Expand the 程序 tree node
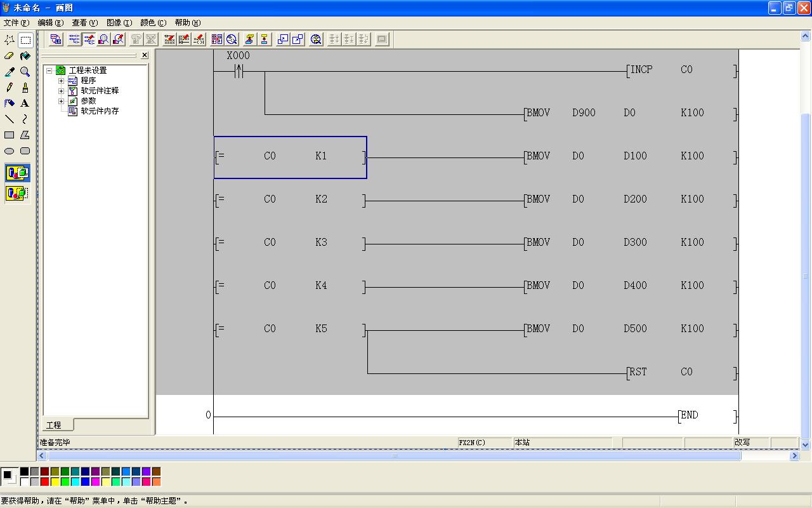This screenshot has height=508, width=812. [62, 81]
